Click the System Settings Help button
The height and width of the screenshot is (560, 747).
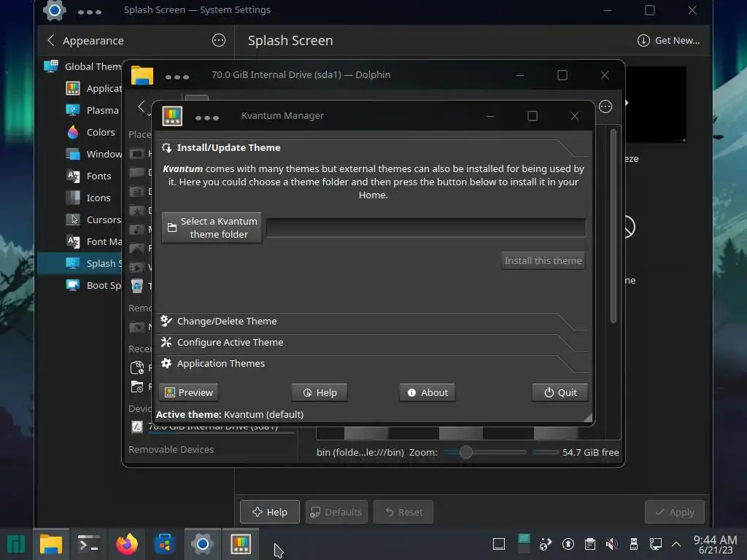tap(270, 512)
